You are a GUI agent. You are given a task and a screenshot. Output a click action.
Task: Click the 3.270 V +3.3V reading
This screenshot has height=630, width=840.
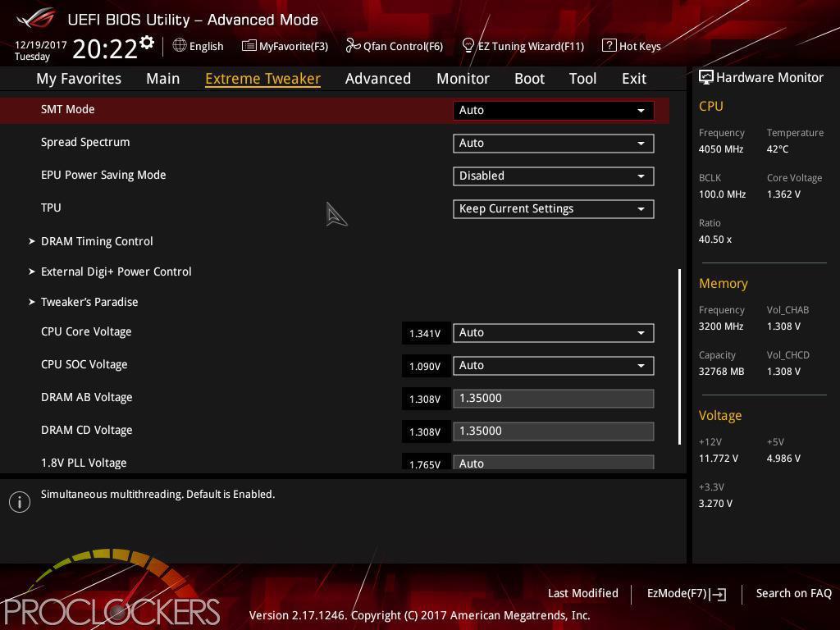coord(715,503)
